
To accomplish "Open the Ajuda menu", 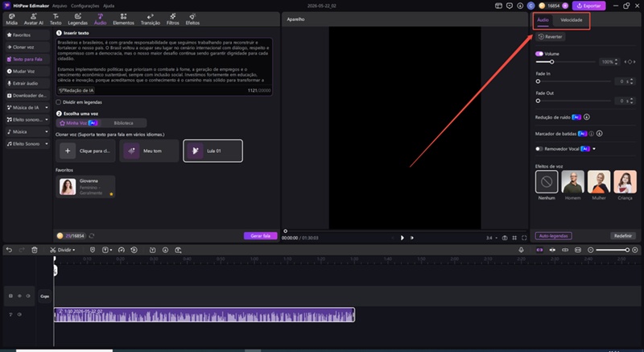I will pyautogui.click(x=109, y=6).
